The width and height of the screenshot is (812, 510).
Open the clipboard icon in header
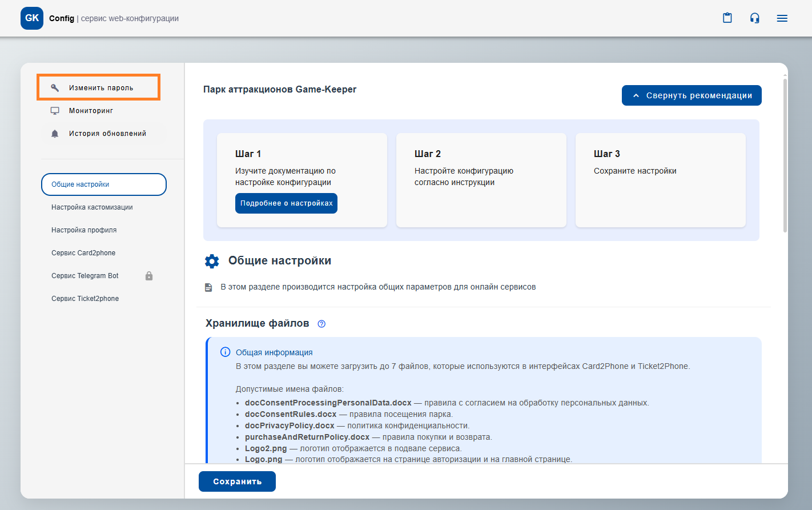coord(727,18)
